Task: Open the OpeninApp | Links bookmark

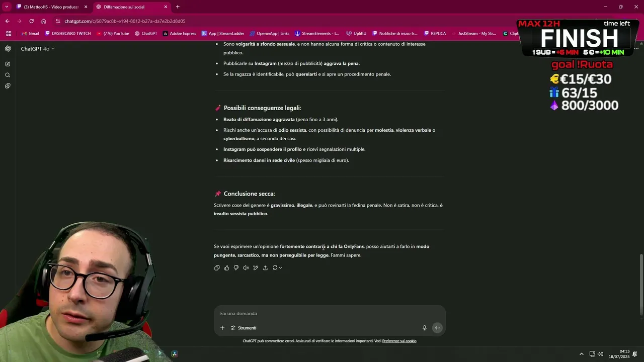Action: (269, 34)
